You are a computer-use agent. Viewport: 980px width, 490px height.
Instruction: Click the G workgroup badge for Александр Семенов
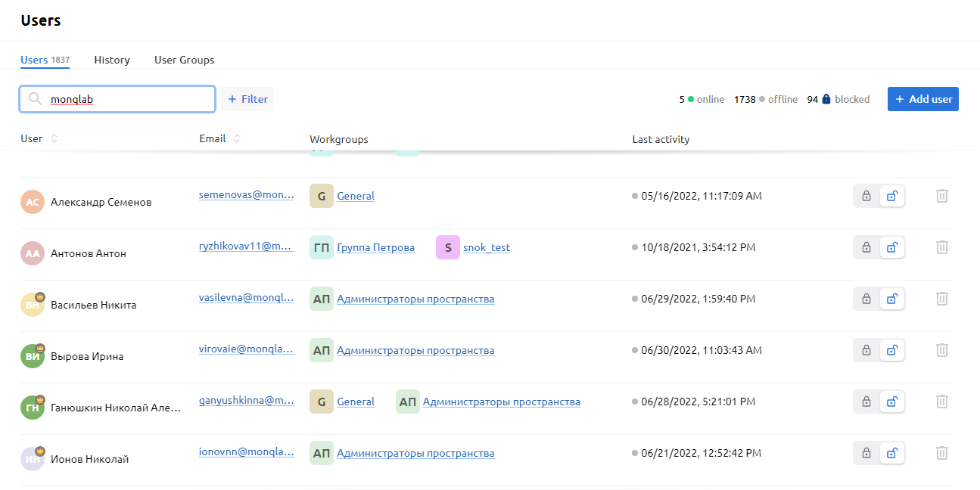(x=322, y=196)
